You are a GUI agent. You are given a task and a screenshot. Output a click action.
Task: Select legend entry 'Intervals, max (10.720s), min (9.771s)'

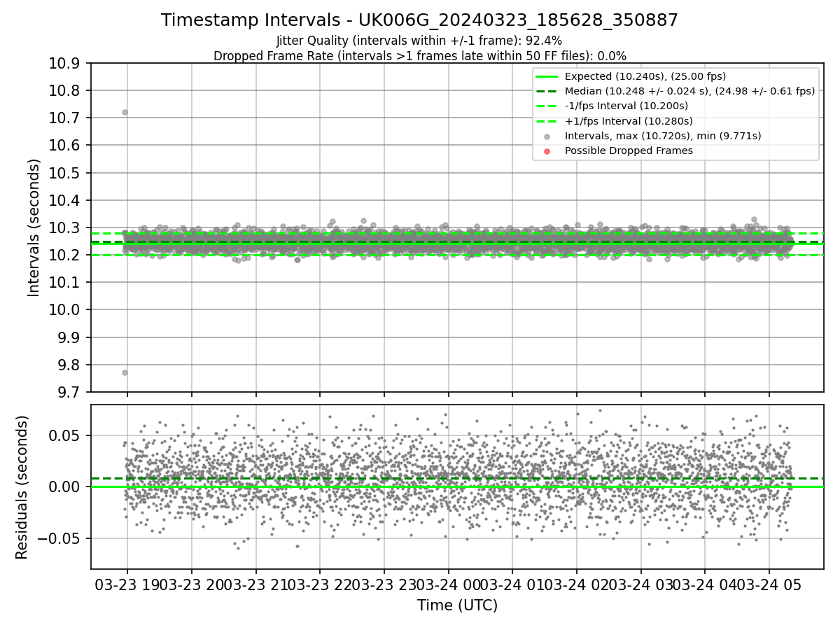tap(663, 136)
